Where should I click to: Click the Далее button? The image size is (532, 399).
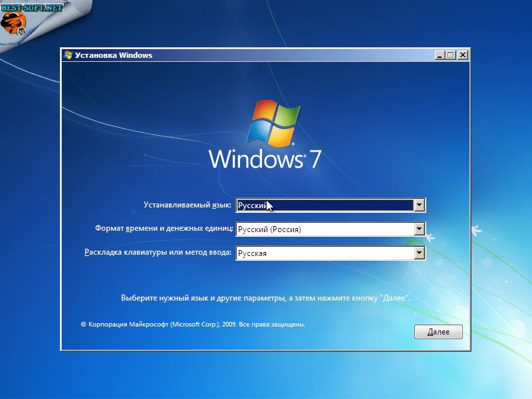pyautogui.click(x=438, y=331)
